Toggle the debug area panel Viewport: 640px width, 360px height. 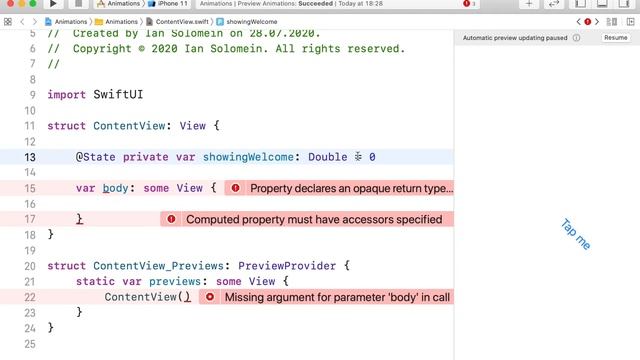pyautogui.click(x=602, y=4)
